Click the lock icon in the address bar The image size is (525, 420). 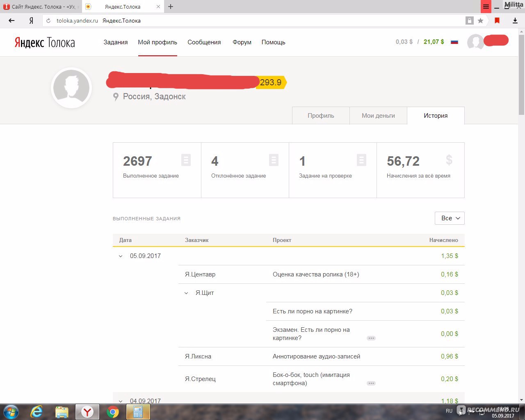coord(470,21)
